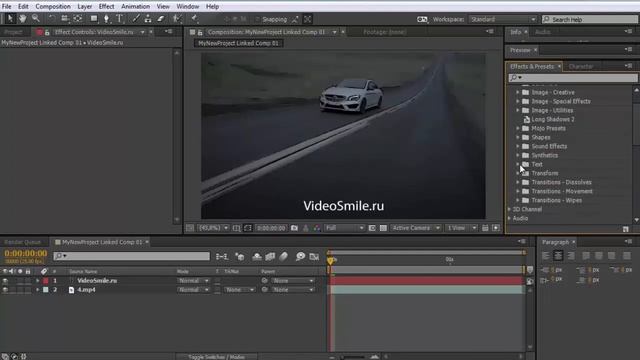640x360 pixels.
Task: Click the show channel color icon
Action: tap(317, 228)
